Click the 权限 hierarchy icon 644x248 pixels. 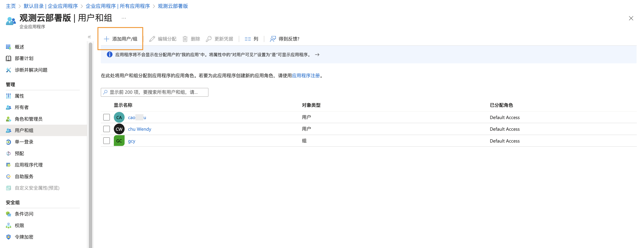click(9, 226)
